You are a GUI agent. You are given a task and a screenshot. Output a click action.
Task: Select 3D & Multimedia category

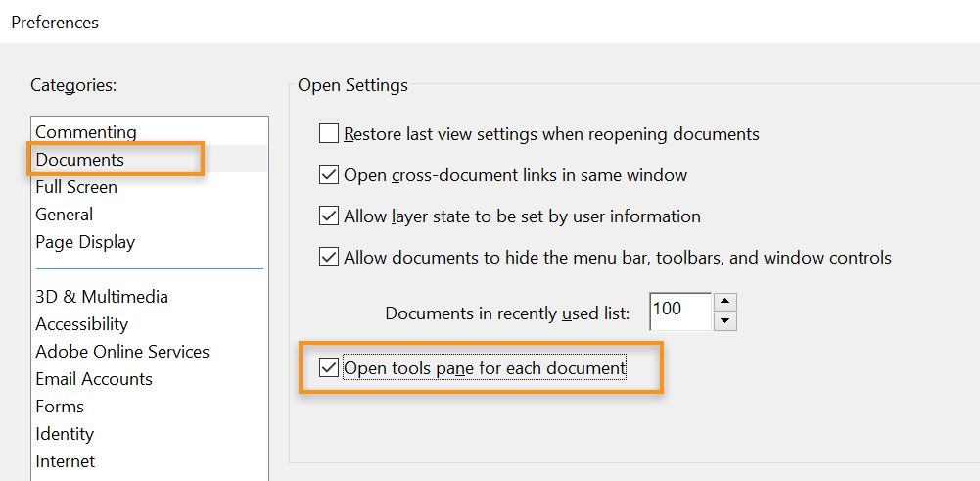[x=102, y=297]
